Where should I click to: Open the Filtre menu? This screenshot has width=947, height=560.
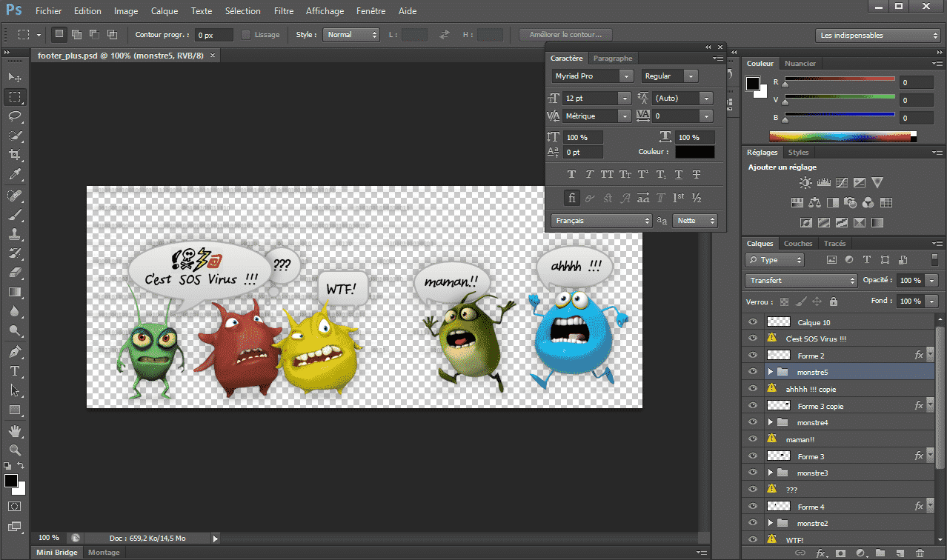pyautogui.click(x=283, y=11)
